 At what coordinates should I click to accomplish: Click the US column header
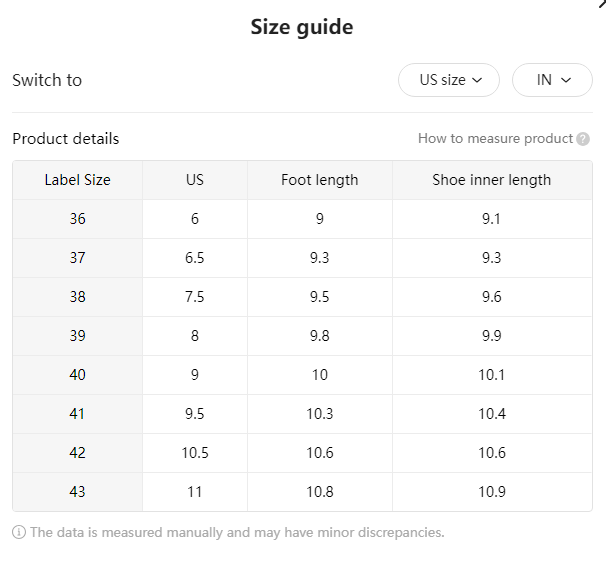tap(195, 180)
